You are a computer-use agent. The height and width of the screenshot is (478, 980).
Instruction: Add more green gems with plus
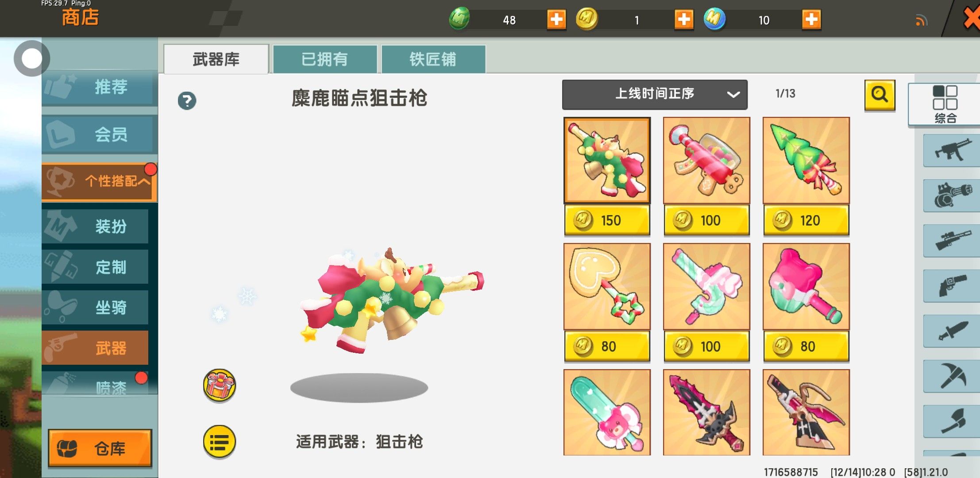tap(556, 19)
